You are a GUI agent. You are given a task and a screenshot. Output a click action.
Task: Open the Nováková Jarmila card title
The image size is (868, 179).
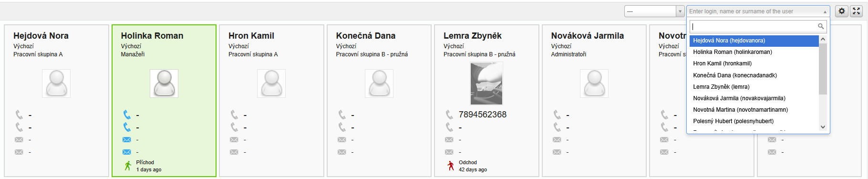click(588, 36)
